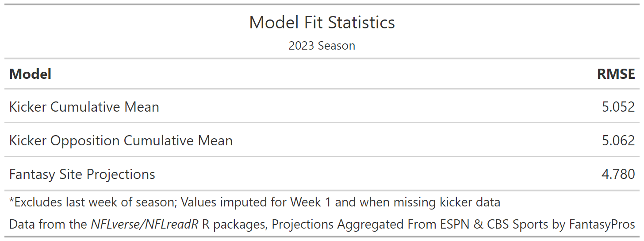Click "CBS Sports" in the source note
The height and width of the screenshot is (241, 644).
tap(509, 224)
